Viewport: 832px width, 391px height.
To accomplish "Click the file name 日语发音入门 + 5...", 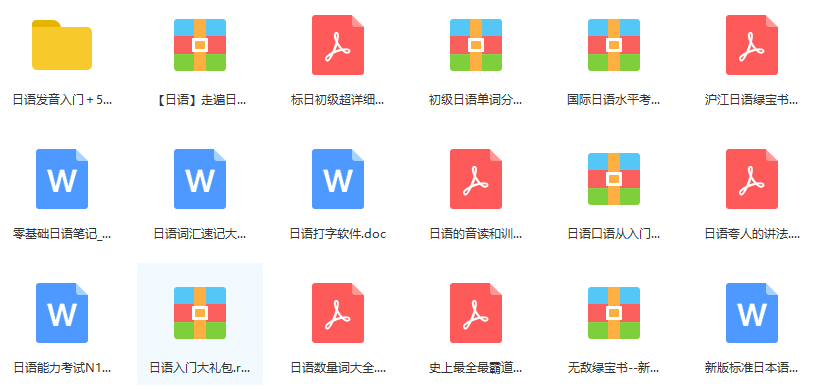I will click(62, 100).
